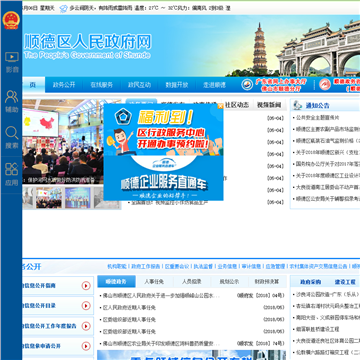
Task: Open the apps (应用) grid icon
Action: (12, 169)
